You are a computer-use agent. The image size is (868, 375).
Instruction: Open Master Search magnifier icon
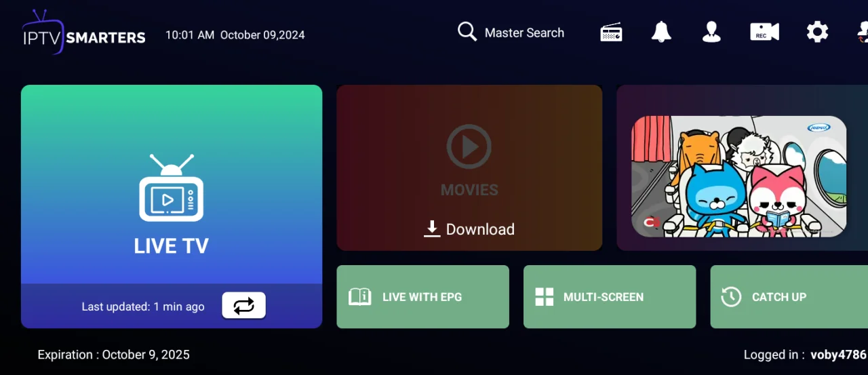pos(467,31)
